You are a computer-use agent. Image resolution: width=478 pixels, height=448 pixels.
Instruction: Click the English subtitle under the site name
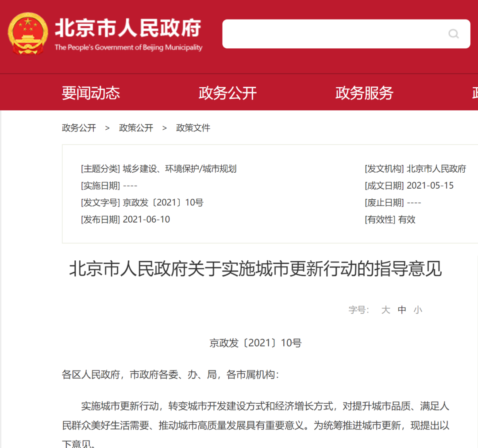coord(128,47)
